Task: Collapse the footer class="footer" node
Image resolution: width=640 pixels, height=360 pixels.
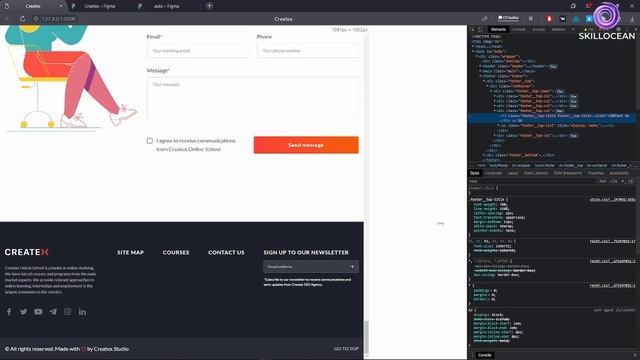Action: (x=480, y=76)
